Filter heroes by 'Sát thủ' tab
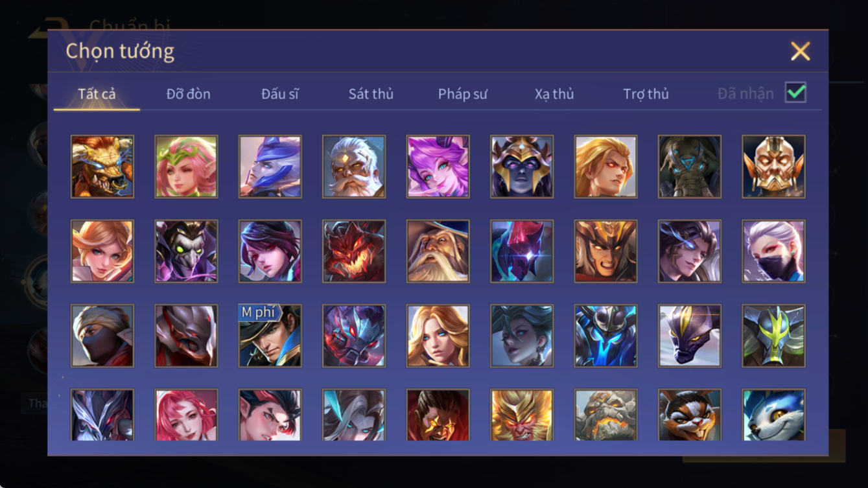 tap(371, 94)
